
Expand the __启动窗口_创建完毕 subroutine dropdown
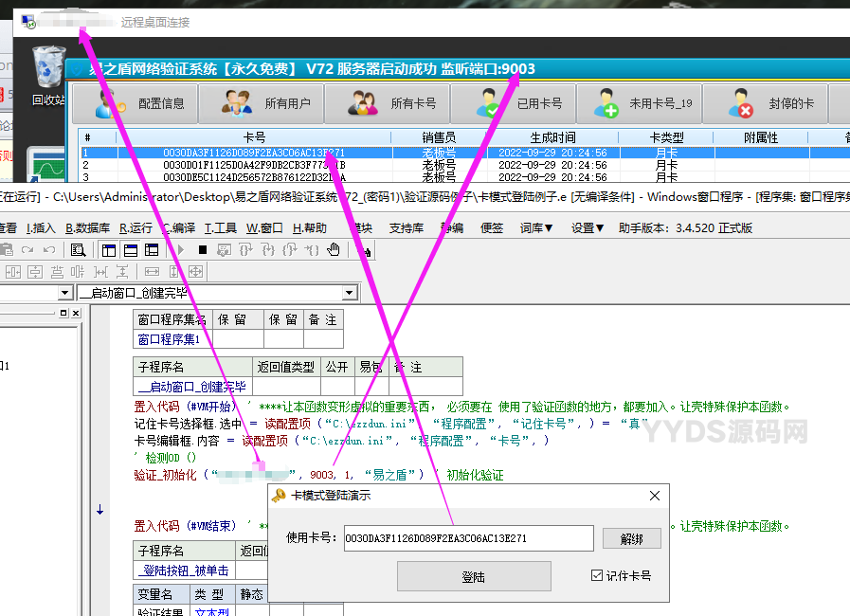350,294
